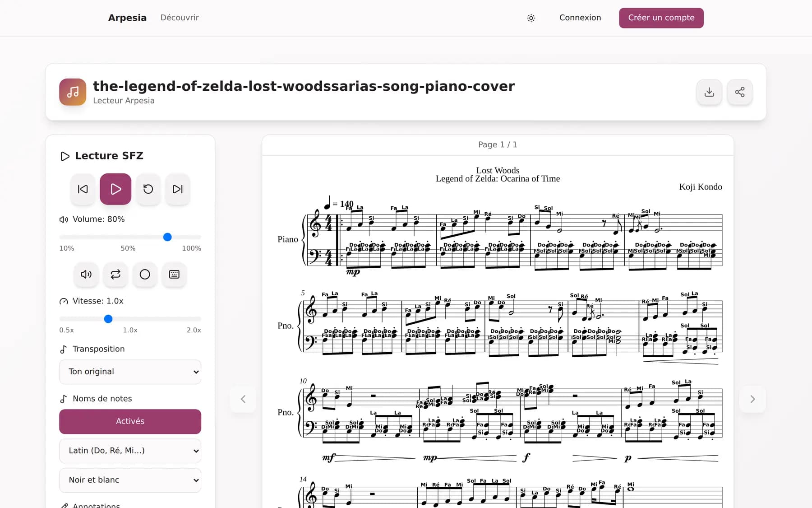Toggle the virtual keyboard icon button

click(174, 275)
